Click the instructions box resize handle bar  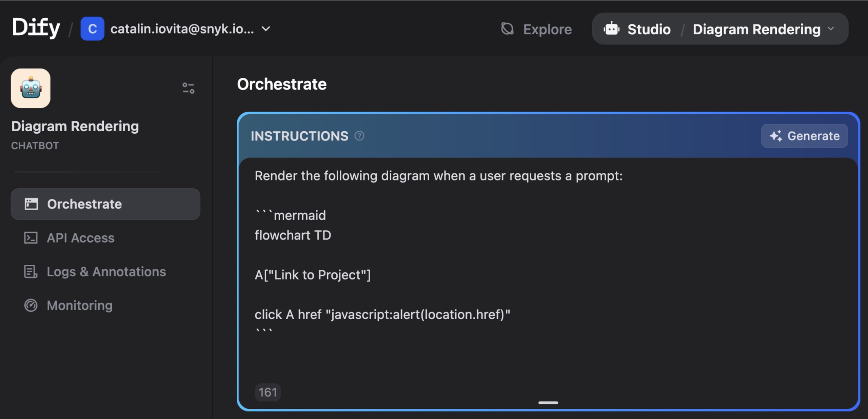pyautogui.click(x=548, y=403)
